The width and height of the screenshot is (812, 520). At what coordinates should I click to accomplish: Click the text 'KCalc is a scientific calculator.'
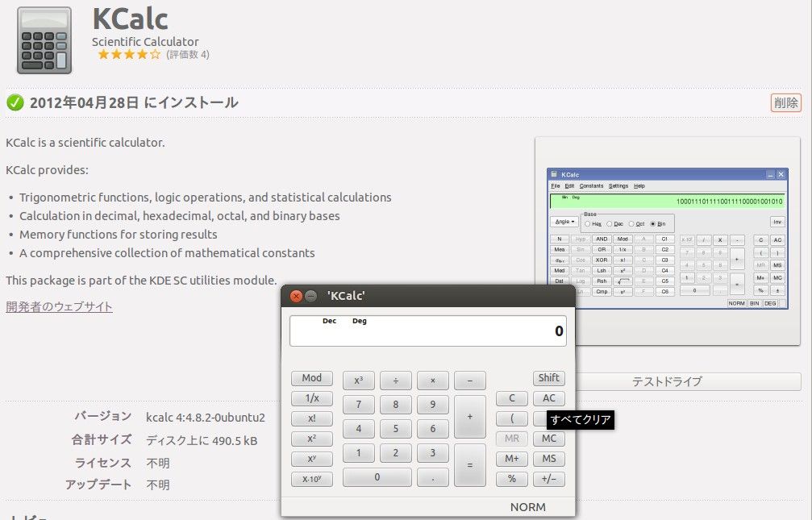[85, 143]
